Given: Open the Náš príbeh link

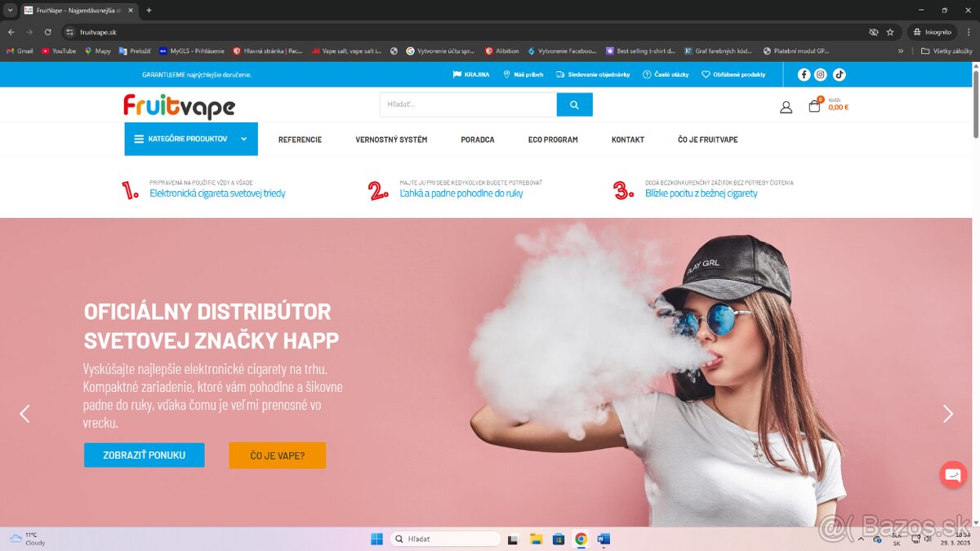Looking at the screenshot, I should (523, 74).
